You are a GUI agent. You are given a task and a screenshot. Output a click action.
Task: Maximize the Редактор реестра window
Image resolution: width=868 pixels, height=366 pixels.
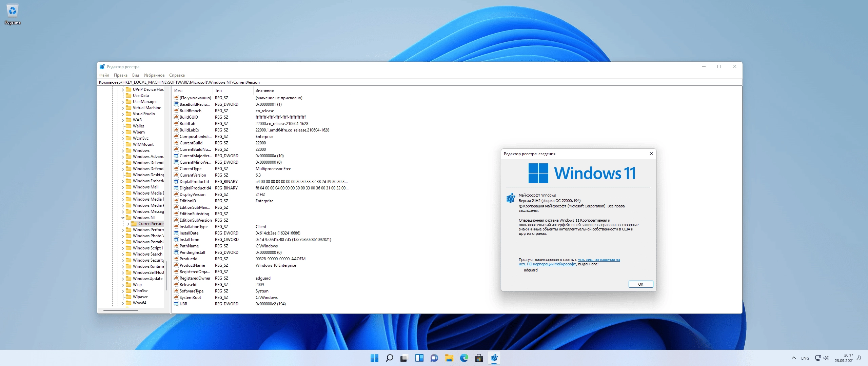coord(719,66)
